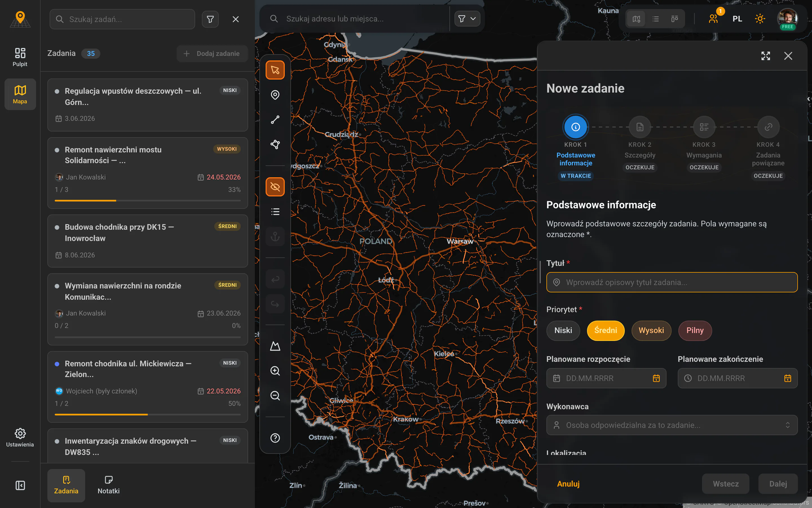The image size is (812, 508).
Task: Open the Wykonawca assignee dropdown
Action: pos(672,425)
